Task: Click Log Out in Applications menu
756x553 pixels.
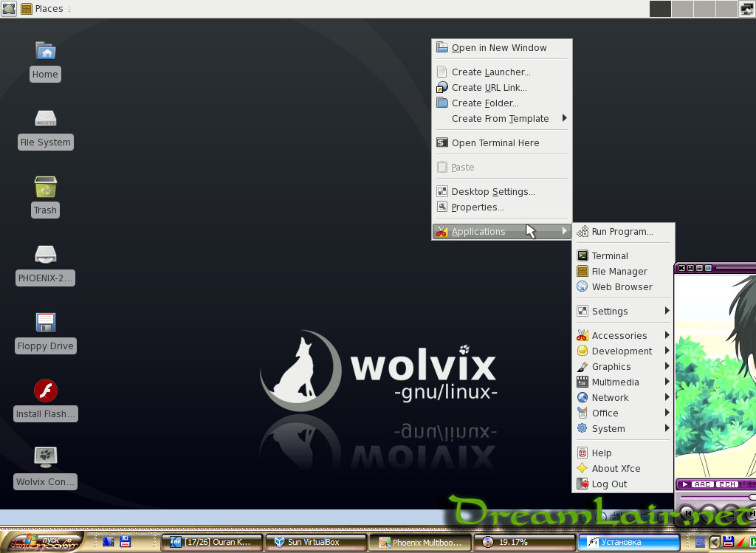Action: tap(609, 484)
